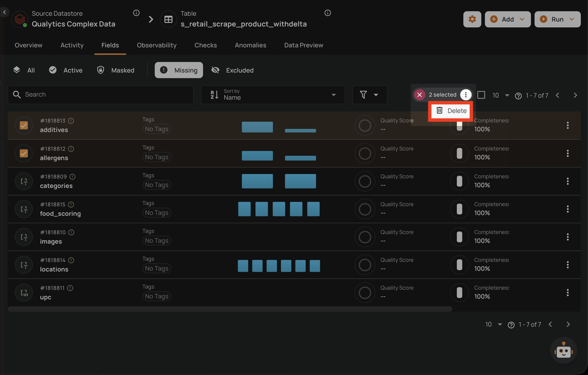Click the Masked filter button

tap(116, 70)
